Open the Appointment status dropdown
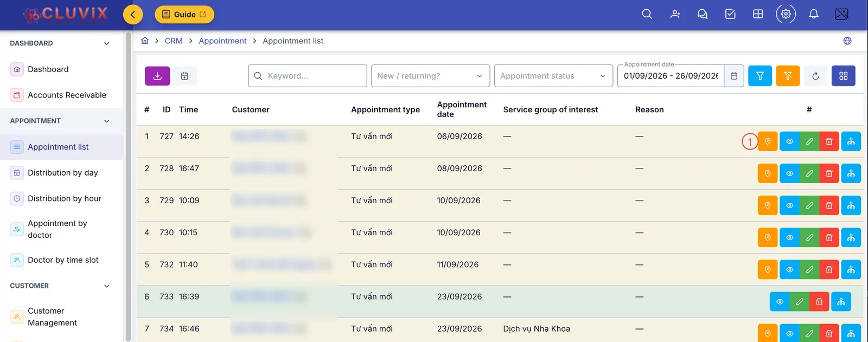The width and height of the screenshot is (868, 342). (x=553, y=76)
